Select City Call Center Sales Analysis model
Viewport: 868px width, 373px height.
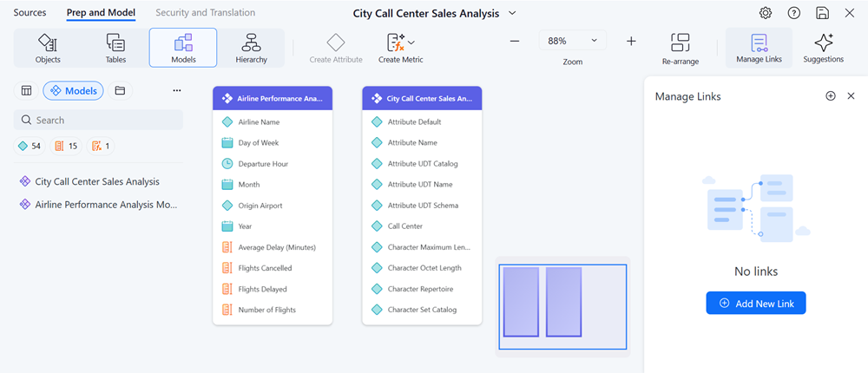(x=96, y=181)
